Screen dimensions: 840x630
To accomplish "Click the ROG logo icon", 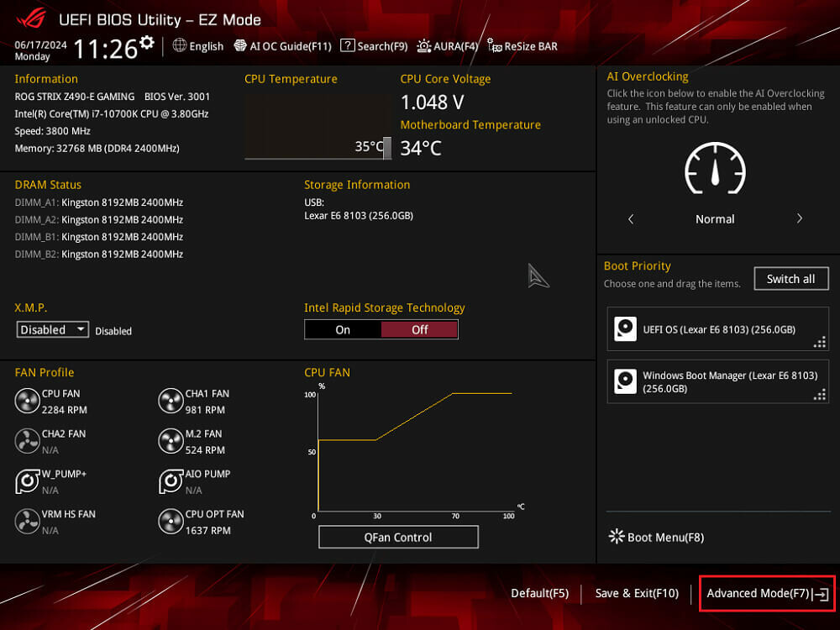I will (31, 18).
